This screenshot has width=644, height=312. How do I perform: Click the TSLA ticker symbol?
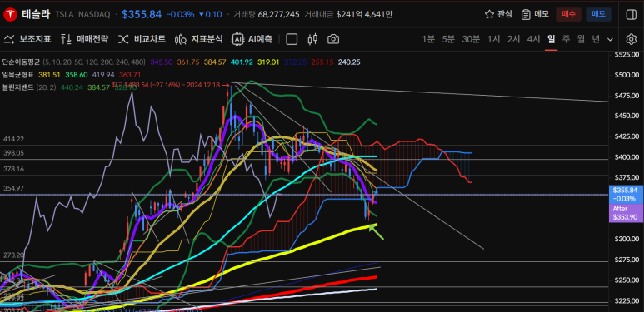tap(65, 15)
